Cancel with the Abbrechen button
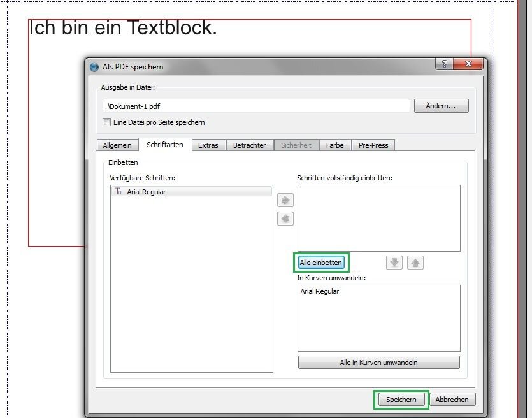Screen dimensions: 532x418 click(452, 400)
